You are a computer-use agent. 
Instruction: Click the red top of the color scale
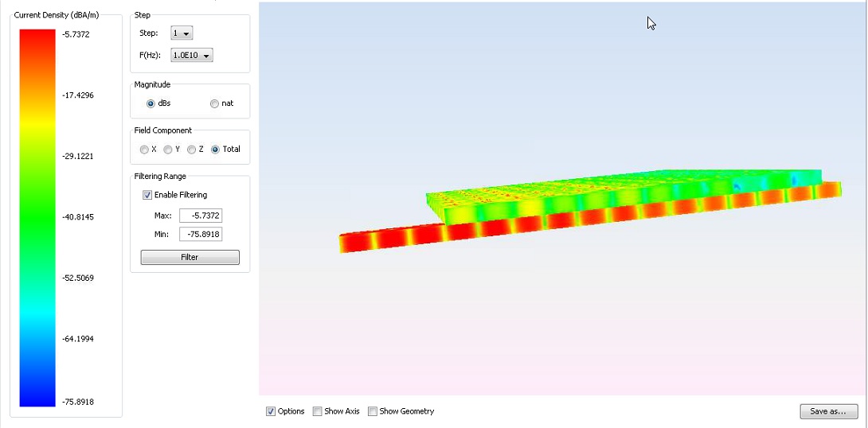pyautogui.click(x=37, y=40)
